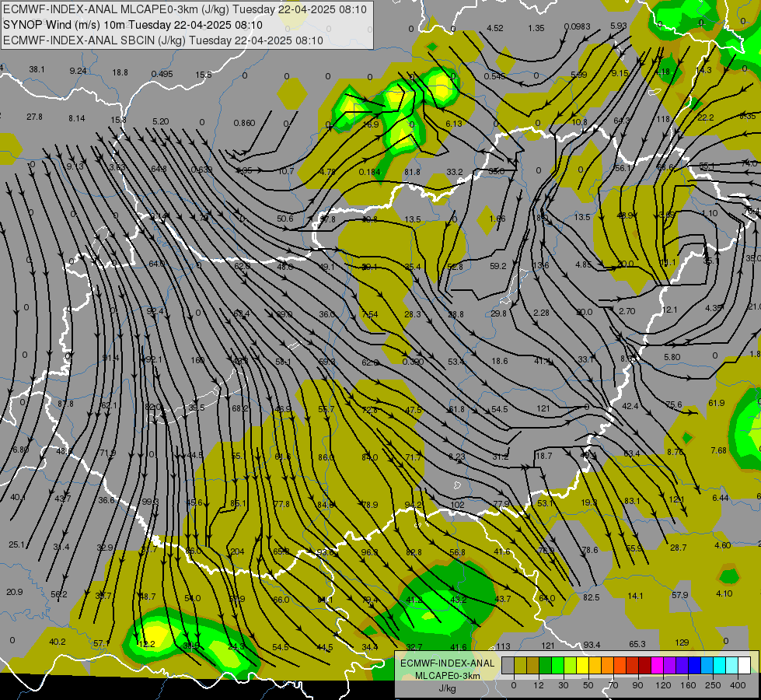Click the map value '18.8'
The height and width of the screenshot is (700, 761).
120,72
